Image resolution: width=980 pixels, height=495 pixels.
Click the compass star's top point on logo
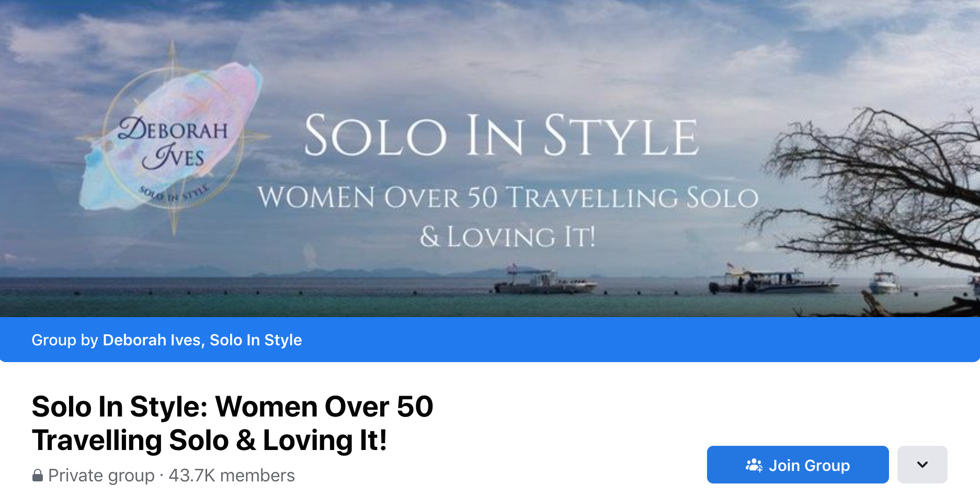tap(173, 52)
